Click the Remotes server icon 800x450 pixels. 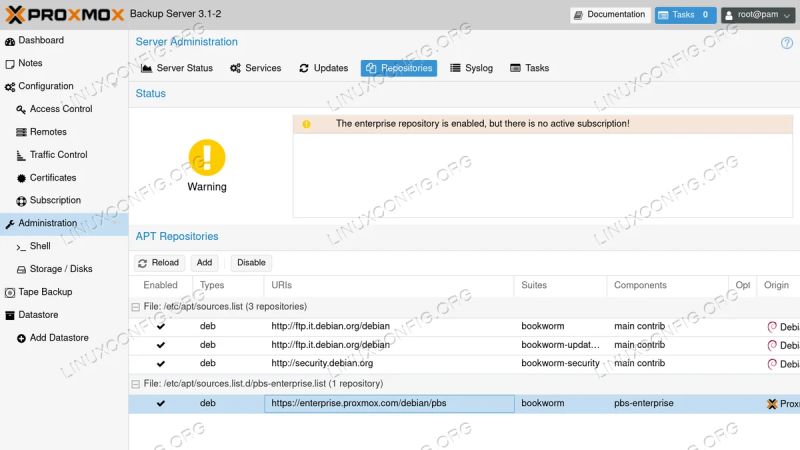[x=21, y=132]
